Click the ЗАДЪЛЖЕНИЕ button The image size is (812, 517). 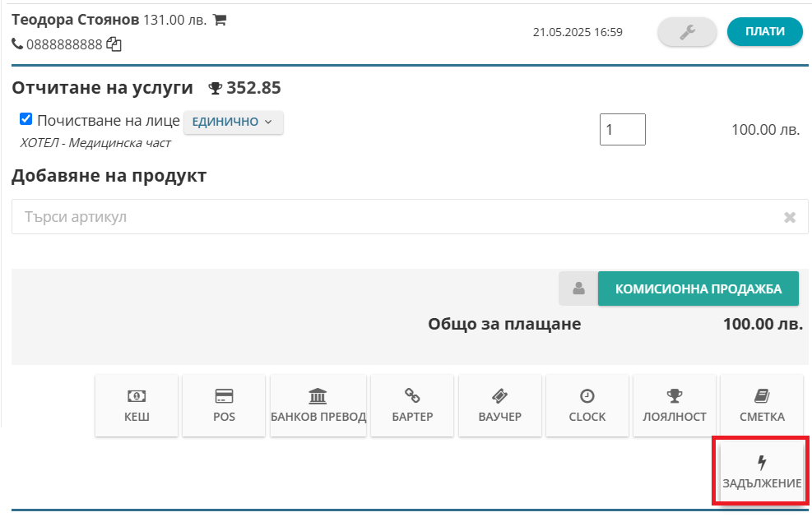[762, 472]
